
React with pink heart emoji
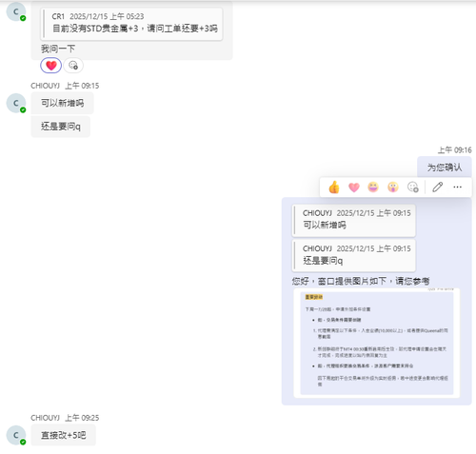354,188
